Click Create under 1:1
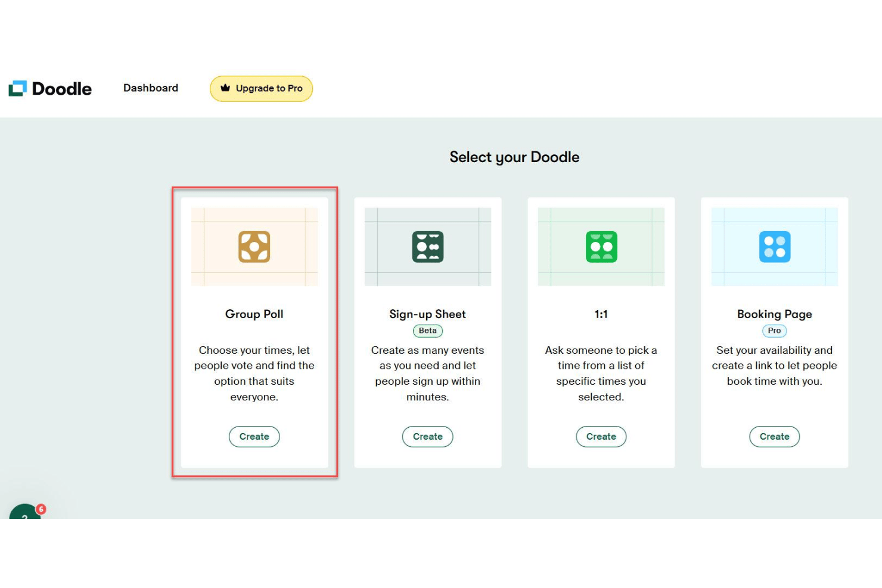The width and height of the screenshot is (882, 588). coord(601,437)
